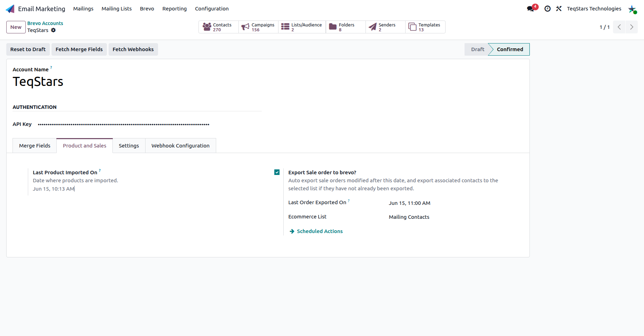Click the 1 / 1 pager counter
The width and height of the screenshot is (644, 336).
pyautogui.click(x=605, y=27)
